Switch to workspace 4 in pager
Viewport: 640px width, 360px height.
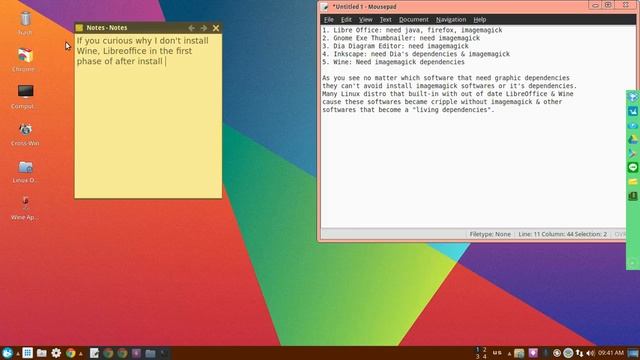(484, 357)
